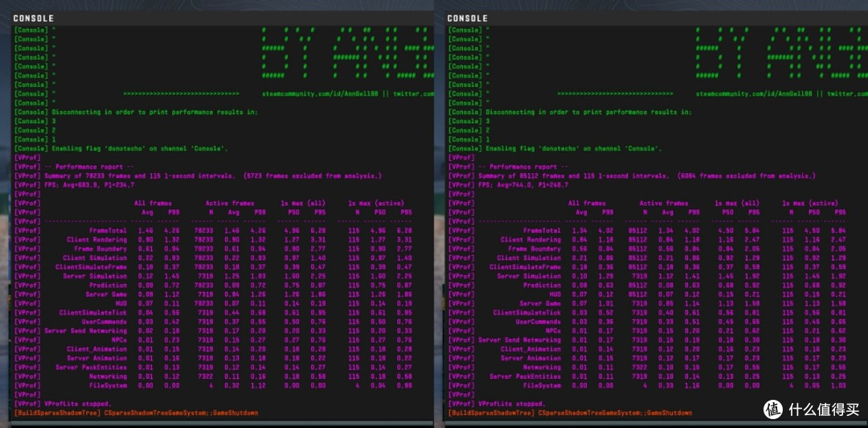This screenshot has width=868, height=428.
Task: Click the steamcommunity.com/id/AnnGell88 link, right console
Action: pos(753,93)
